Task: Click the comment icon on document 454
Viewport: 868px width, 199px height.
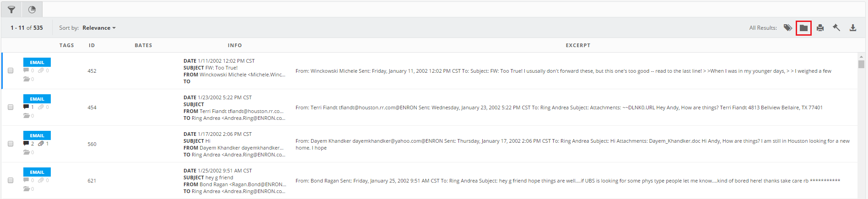Action: click(x=26, y=107)
